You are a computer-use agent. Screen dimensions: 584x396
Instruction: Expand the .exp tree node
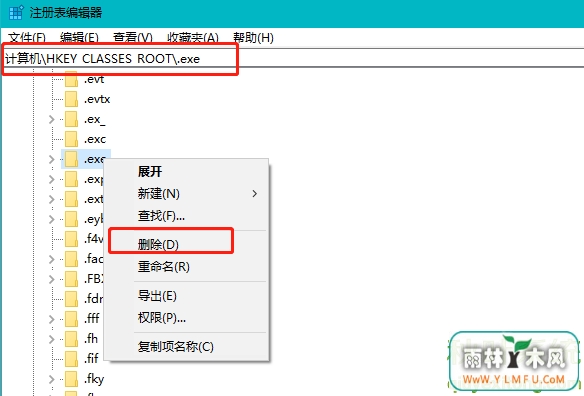tap(51, 179)
